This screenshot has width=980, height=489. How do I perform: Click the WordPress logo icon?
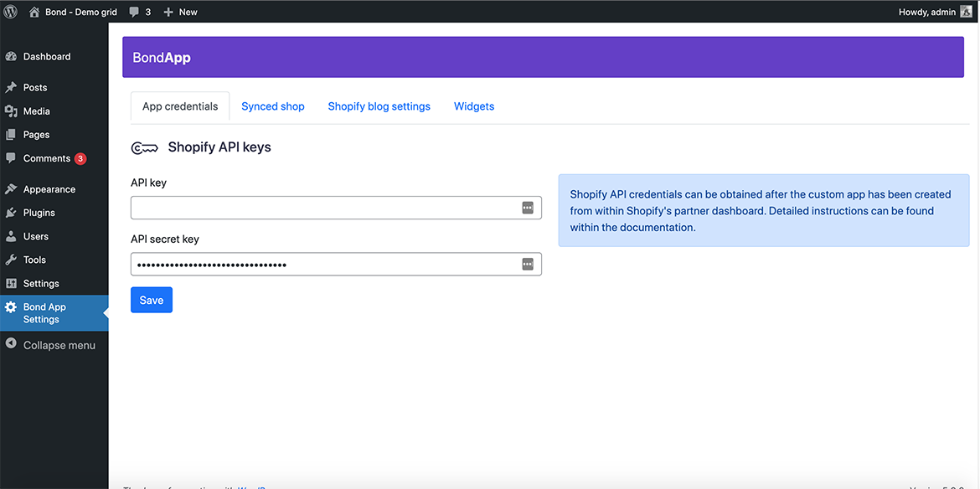(x=11, y=12)
